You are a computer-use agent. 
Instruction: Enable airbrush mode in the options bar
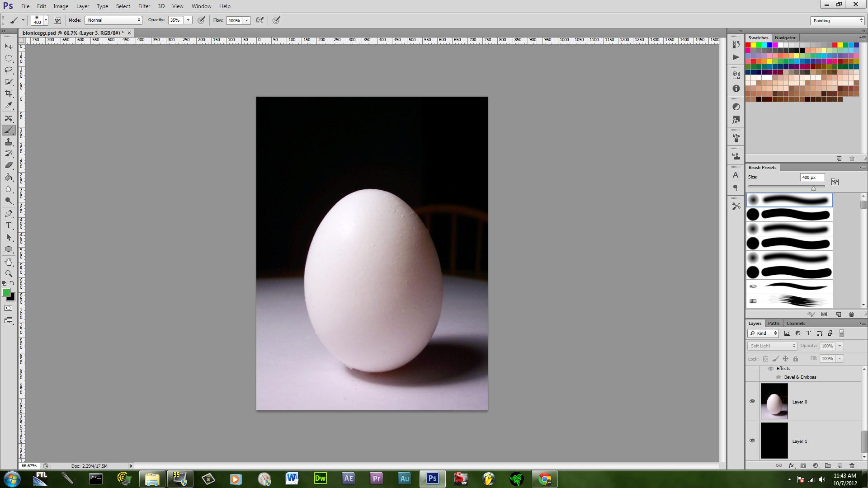click(260, 20)
